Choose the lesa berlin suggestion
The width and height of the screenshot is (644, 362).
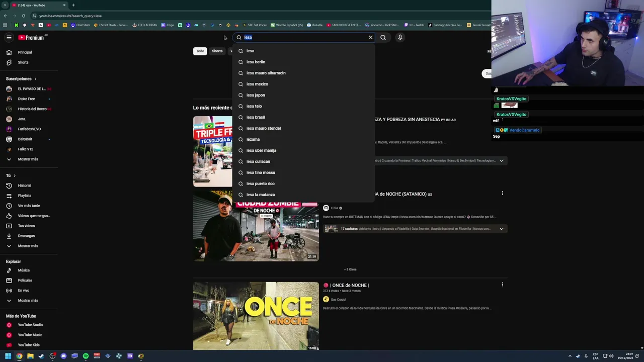click(304, 62)
